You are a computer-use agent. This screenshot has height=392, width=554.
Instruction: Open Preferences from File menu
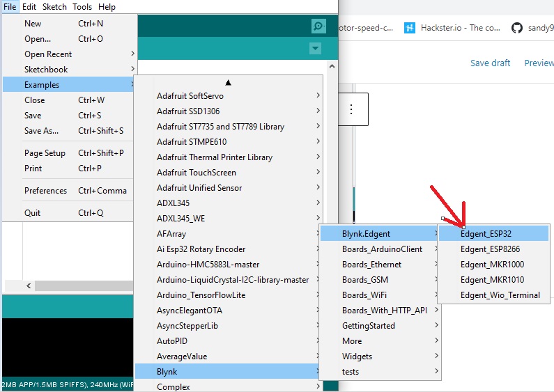pos(68,190)
